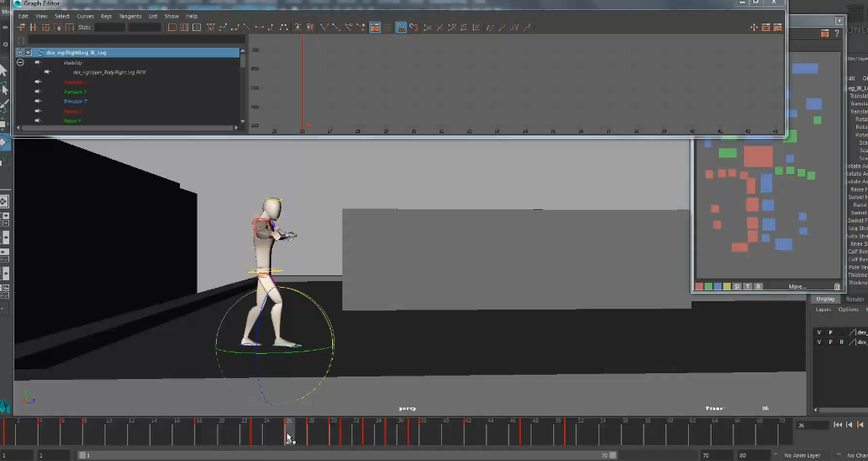
Task: Click the large red picker control button
Action: pos(758,156)
